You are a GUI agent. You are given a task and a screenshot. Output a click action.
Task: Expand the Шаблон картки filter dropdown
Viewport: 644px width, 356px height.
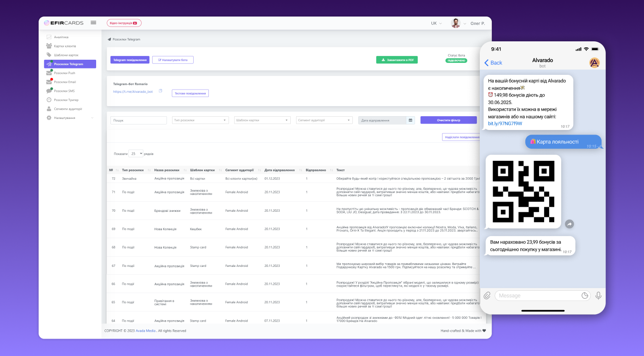262,120
